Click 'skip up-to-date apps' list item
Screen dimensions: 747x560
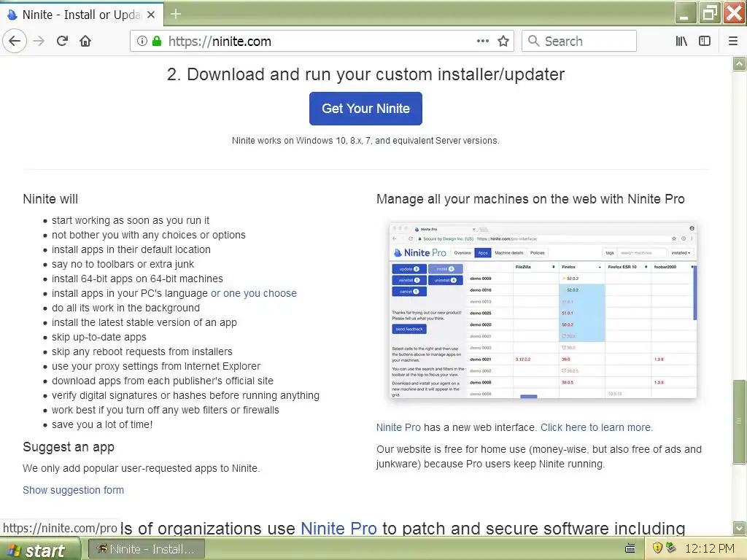point(99,337)
